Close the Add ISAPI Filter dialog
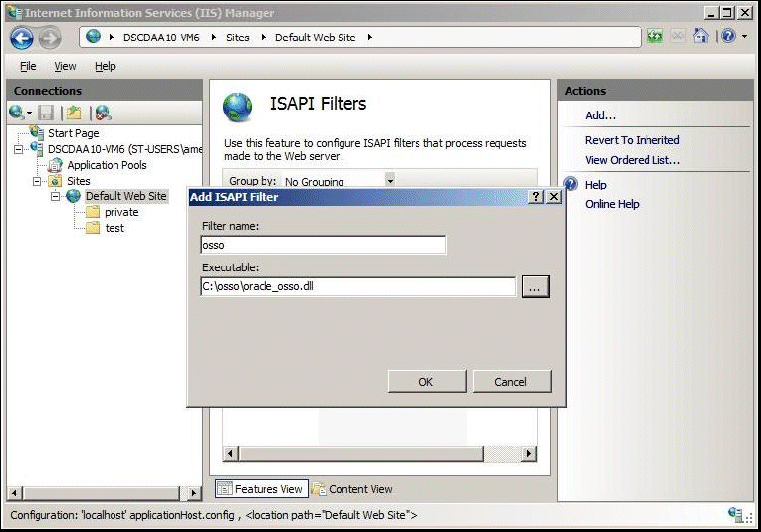761x532 pixels. click(x=554, y=196)
